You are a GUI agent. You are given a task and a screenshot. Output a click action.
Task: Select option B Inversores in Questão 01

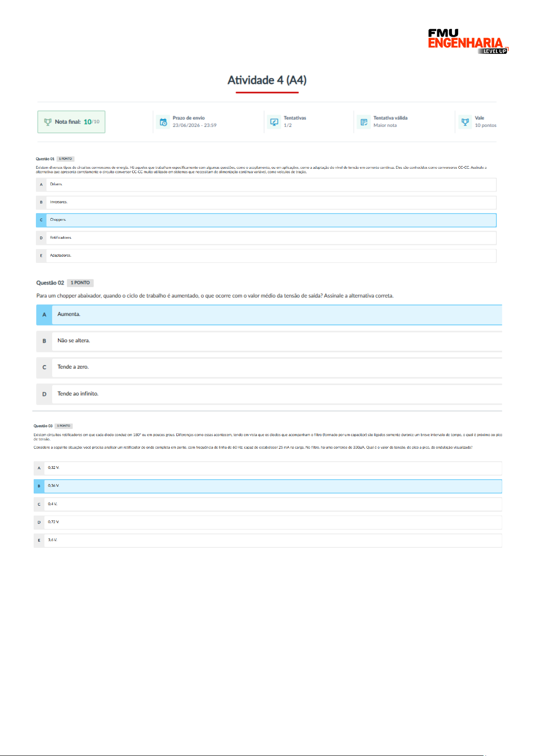click(x=266, y=202)
